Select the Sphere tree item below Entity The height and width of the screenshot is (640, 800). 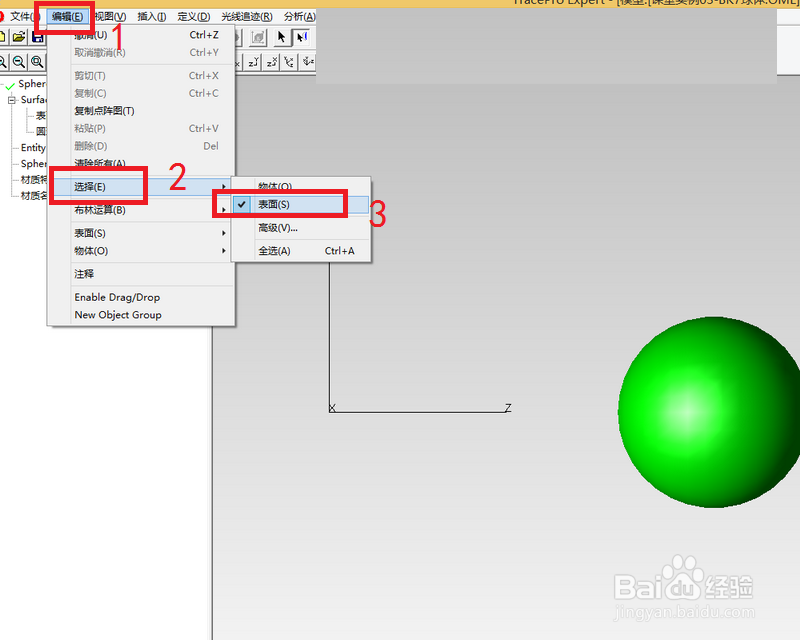click(x=33, y=163)
